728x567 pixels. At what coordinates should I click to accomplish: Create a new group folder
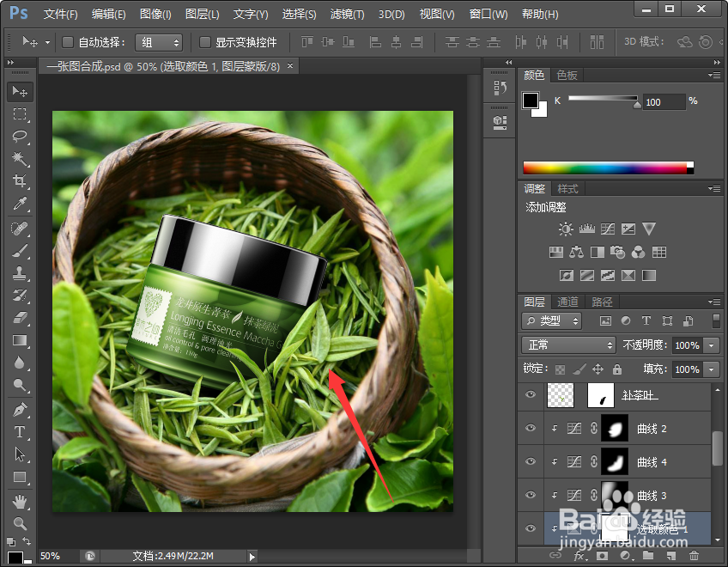(x=648, y=555)
